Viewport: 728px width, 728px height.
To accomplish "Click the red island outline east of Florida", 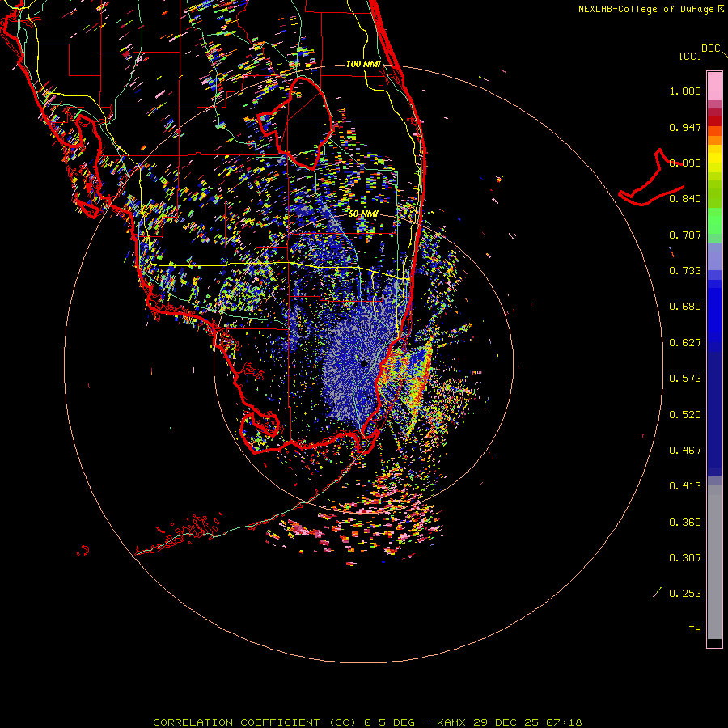I will pyautogui.click(x=652, y=178).
